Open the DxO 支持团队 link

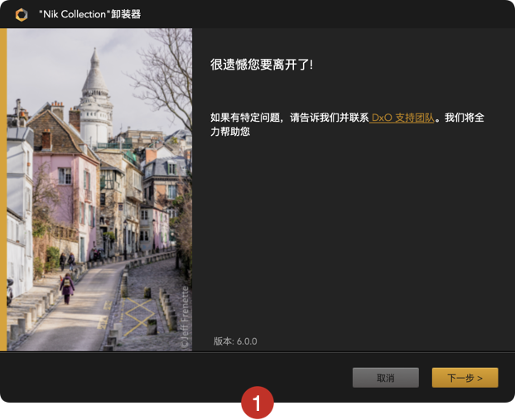point(402,118)
